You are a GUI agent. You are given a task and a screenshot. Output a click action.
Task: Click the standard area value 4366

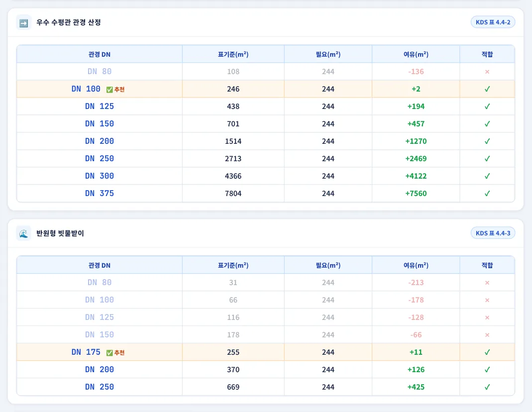[233, 176]
